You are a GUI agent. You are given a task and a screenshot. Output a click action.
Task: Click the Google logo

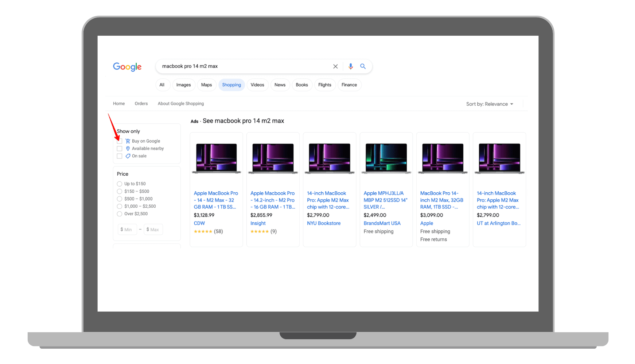tap(127, 67)
